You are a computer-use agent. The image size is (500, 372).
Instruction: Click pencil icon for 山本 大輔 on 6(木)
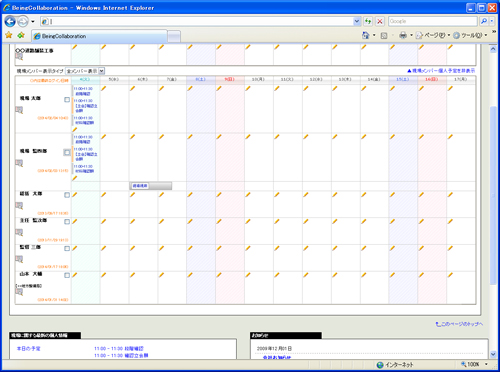click(132, 275)
